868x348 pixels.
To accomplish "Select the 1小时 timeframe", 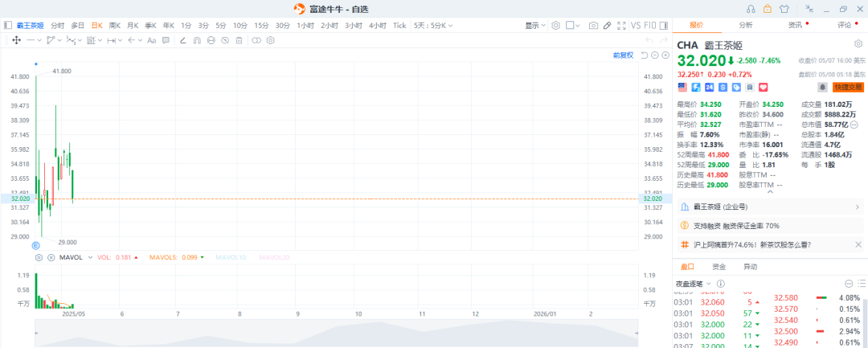I will click(x=305, y=26).
